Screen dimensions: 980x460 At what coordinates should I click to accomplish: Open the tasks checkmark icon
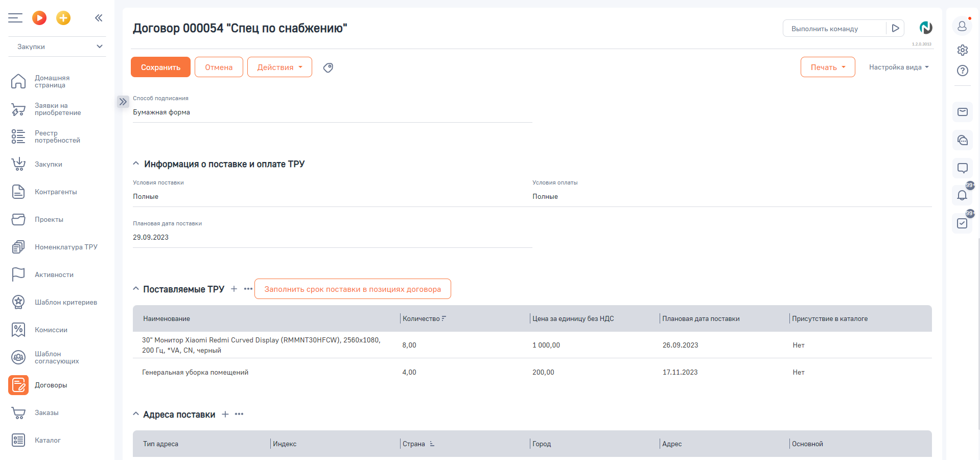point(963,223)
